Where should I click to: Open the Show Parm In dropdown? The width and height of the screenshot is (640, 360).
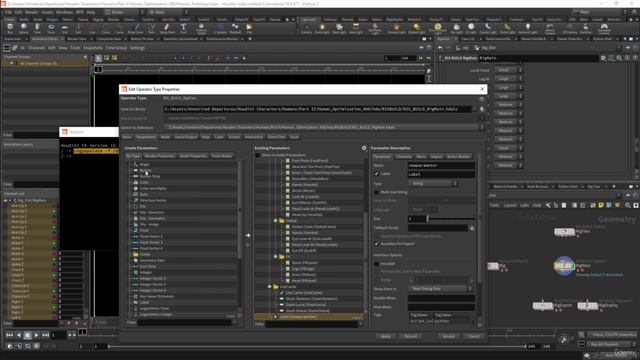click(440, 289)
